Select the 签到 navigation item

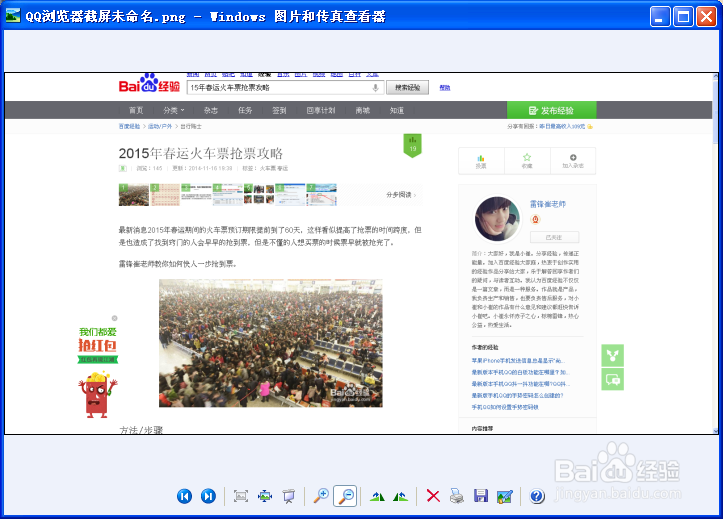279,111
